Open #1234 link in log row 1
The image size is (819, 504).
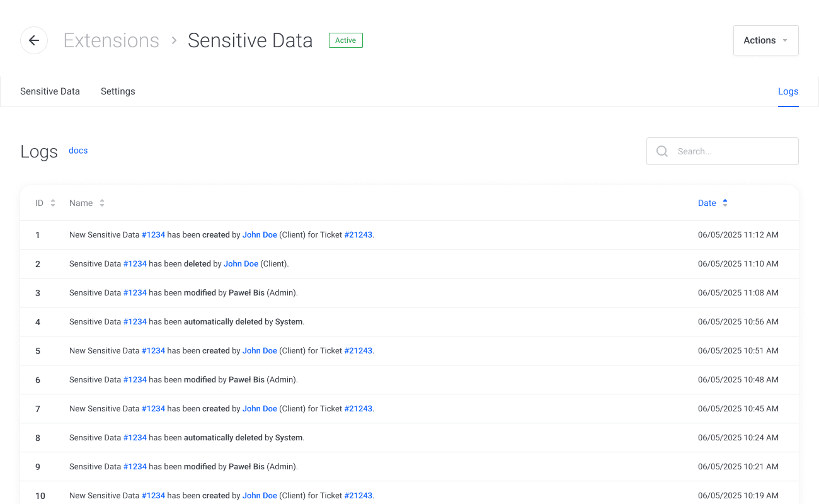tap(153, 235)
